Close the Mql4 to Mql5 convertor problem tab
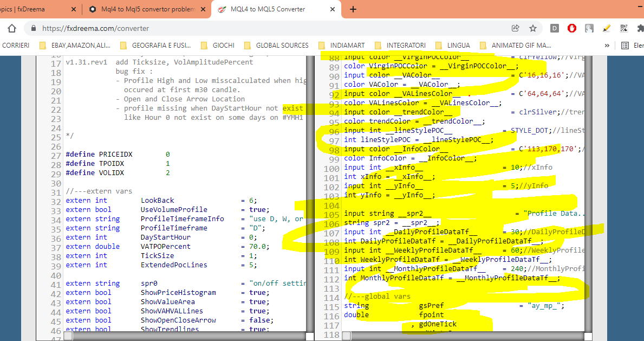 (203, 9)
